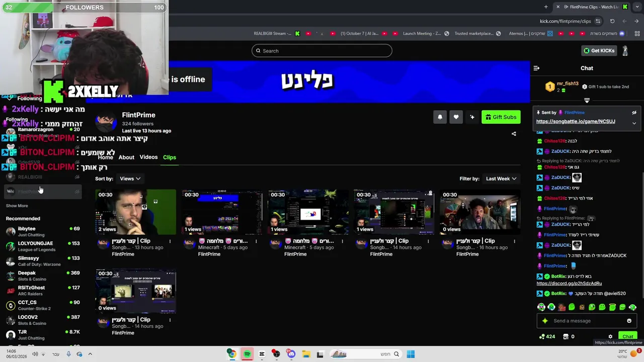The height and width of the screenshot is (362, 644).
Task: Switch to the Videos tab
Action: 148,157
